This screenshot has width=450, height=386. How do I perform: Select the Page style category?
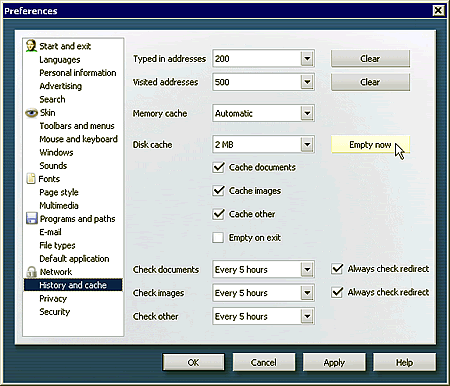(x=59, y=192)
